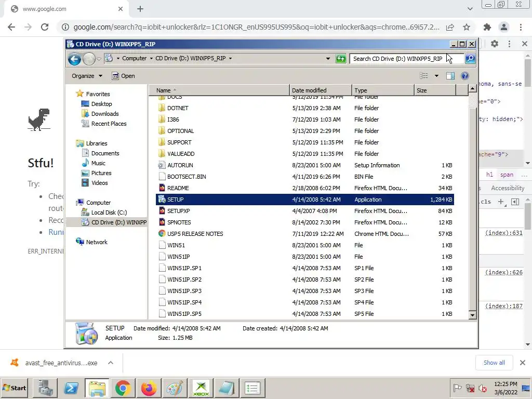Viewport: 532px width, 399px height.
Task: Open the Xbox app on taskbar
Action: pos(201,388)
